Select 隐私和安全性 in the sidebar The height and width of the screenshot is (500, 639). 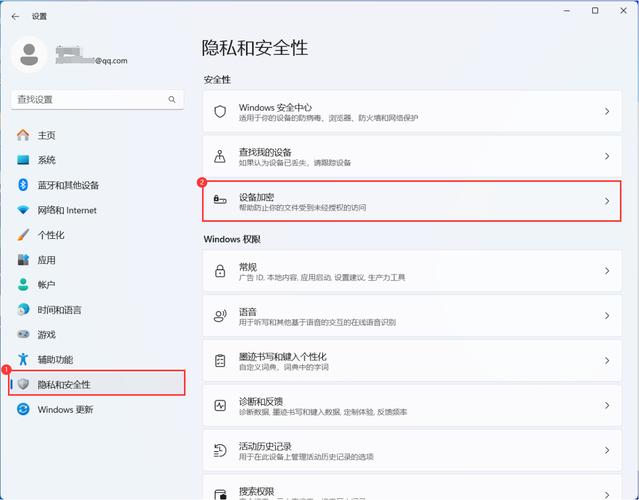coord(97,384)
